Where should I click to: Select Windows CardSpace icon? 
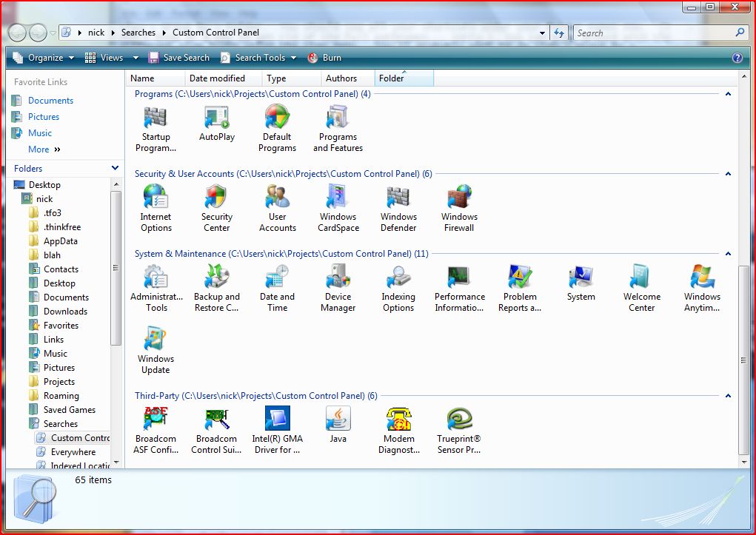338,209
